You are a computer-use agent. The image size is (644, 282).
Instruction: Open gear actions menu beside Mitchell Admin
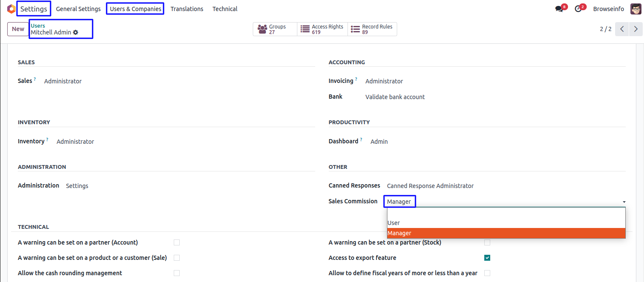pos(76,32)
